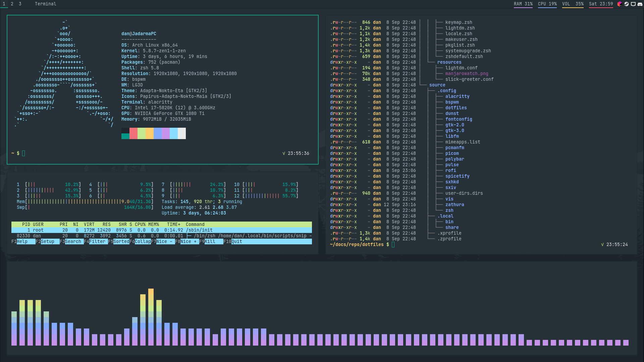Click the blue neofetch color block
Viewport: 644px width, 362px height.
point(158,133)
